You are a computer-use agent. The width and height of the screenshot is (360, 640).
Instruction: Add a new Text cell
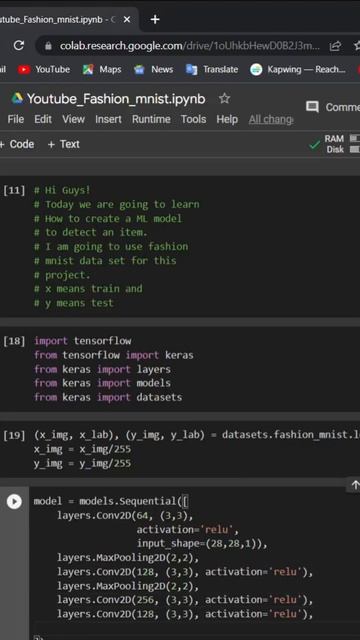pos(64,144)
